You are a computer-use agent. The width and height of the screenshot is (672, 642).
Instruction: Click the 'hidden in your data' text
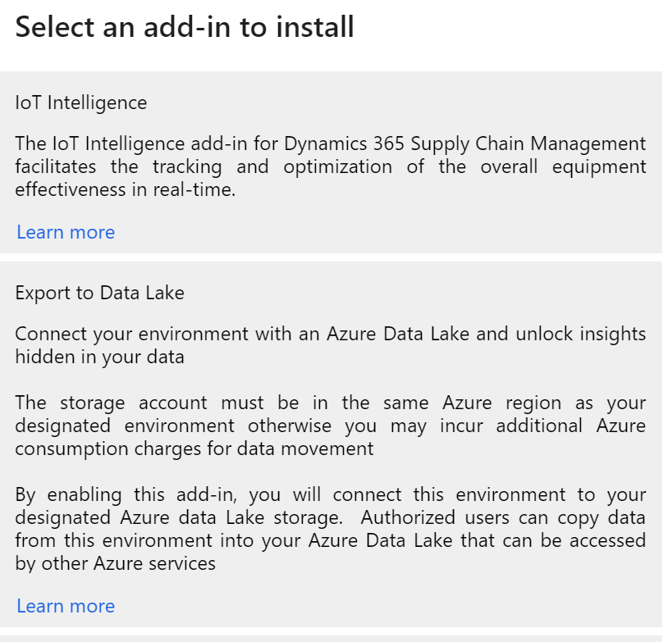click(x=99, y=357)
